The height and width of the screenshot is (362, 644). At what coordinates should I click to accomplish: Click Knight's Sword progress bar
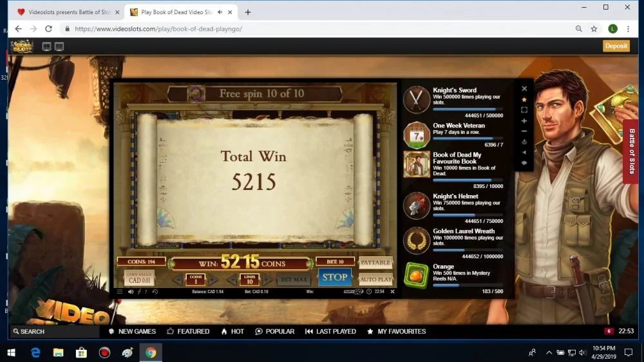tap(468, 110)
